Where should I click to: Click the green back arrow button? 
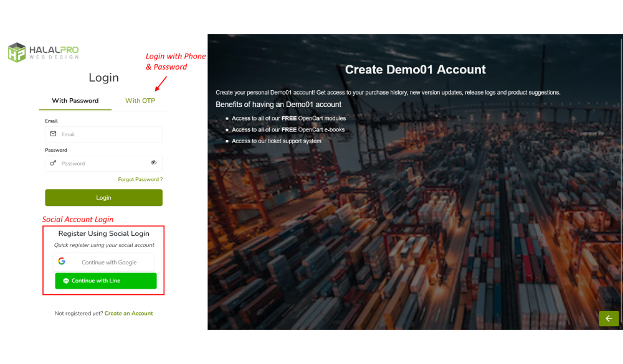[609, 319]
